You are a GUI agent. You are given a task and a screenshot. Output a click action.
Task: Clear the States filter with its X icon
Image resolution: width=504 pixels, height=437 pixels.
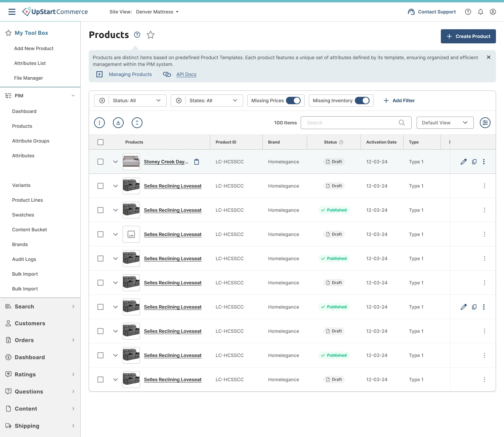click(179, 101)
